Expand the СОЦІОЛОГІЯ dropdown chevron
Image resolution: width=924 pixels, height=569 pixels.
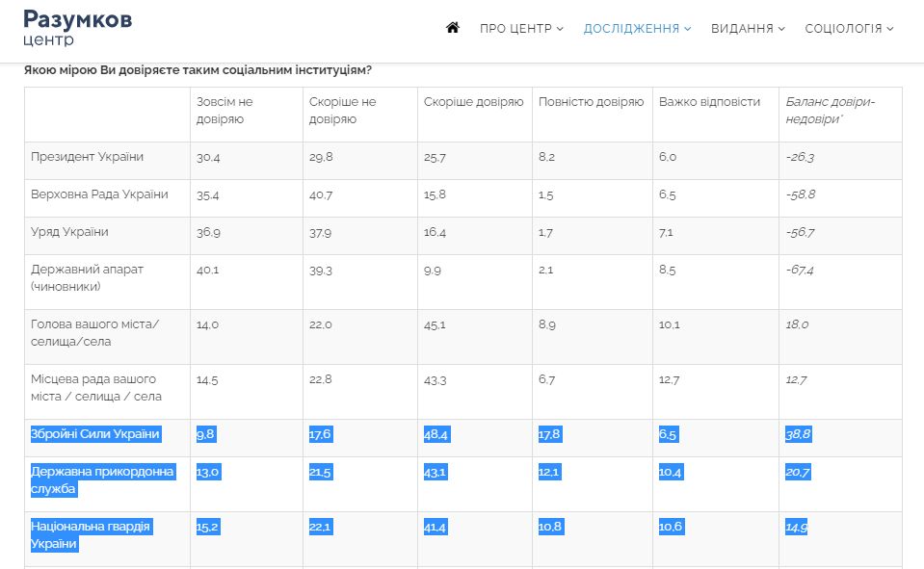coord(890,29)
